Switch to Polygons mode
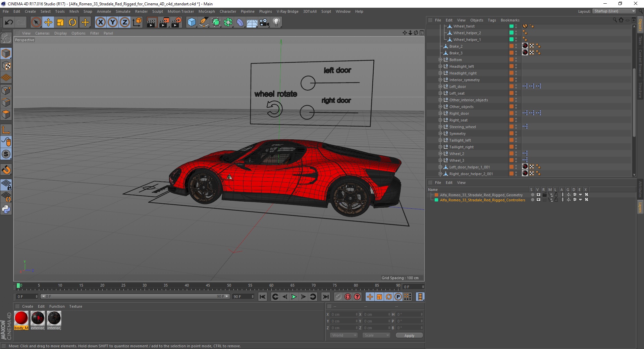 click(x=6, y=115)
